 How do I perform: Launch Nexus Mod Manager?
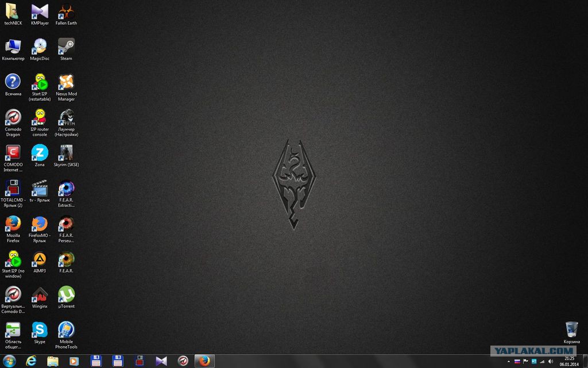coord(67,87)
